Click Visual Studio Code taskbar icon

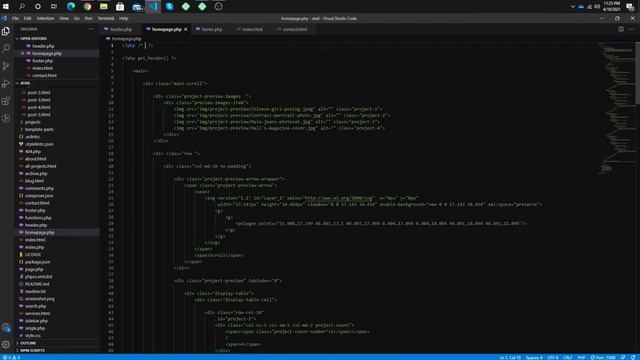click(x=153, y=7)
